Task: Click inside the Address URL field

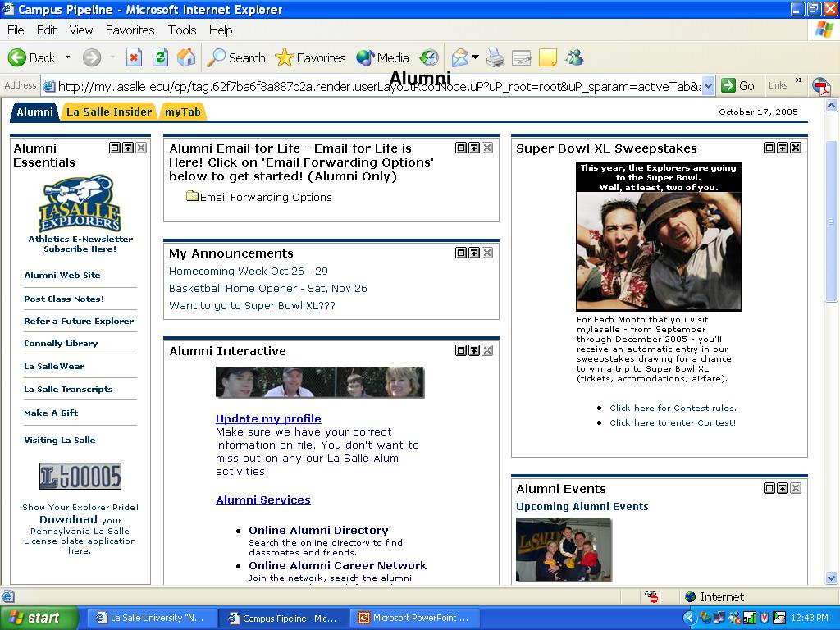Action: tap(379, 85)
